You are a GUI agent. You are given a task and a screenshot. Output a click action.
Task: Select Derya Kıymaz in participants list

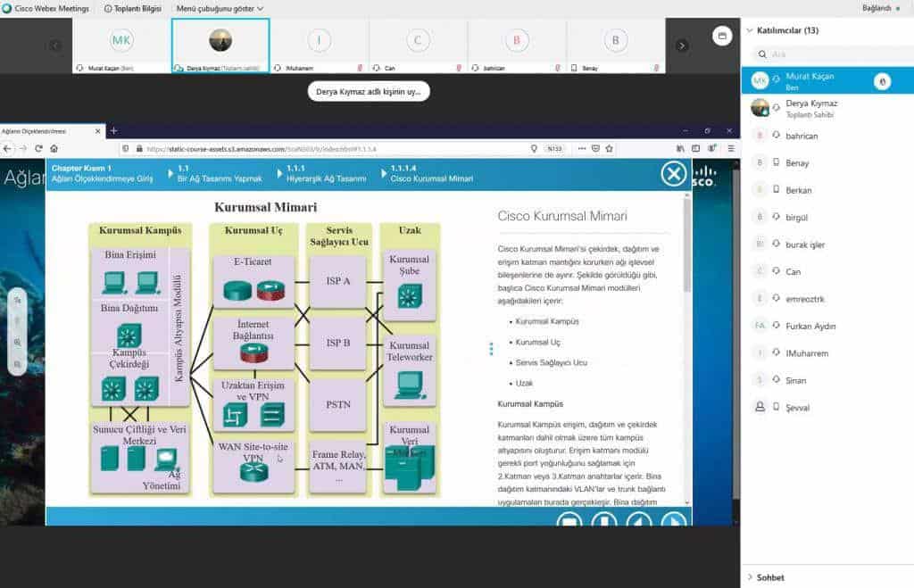point(827,108)
